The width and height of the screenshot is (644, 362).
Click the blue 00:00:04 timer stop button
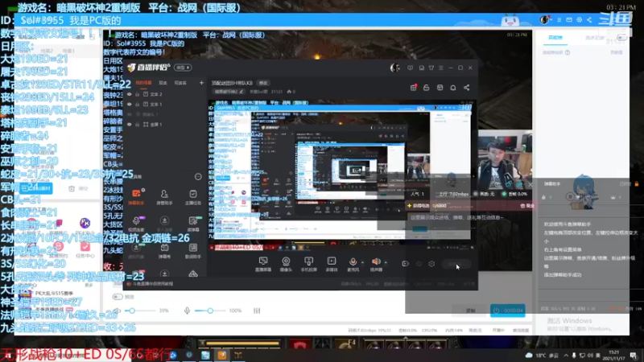click(x=508, y=311)
